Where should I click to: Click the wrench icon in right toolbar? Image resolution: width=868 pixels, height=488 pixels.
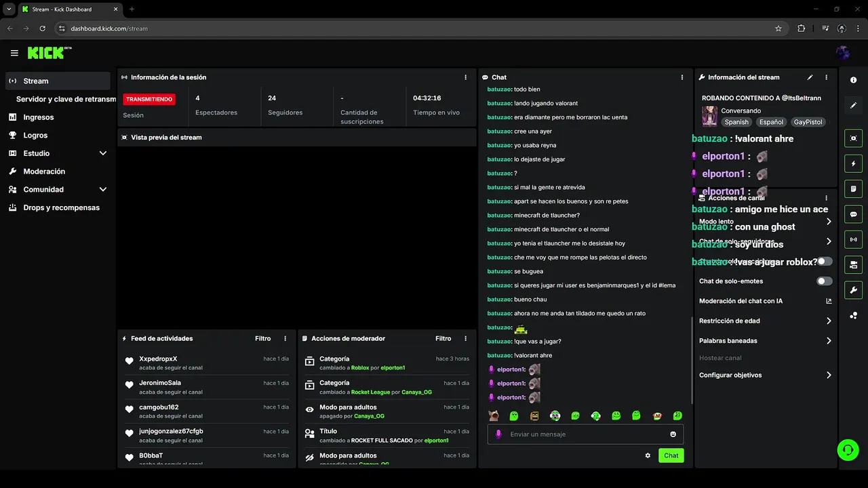tap(853, 290)
